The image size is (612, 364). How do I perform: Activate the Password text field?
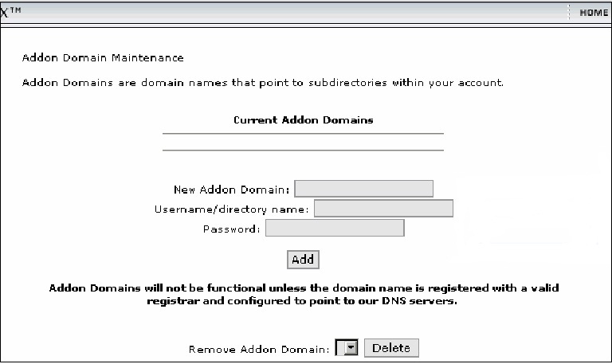pos(335,228)
